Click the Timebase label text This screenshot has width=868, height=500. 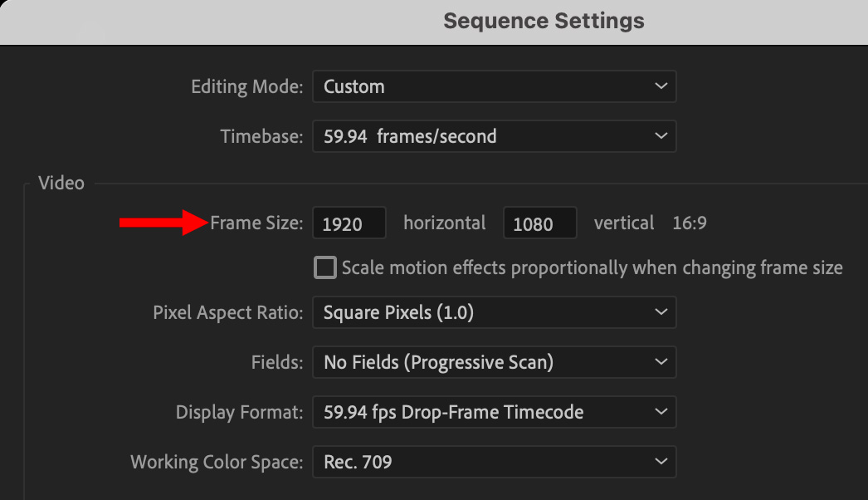pos(261,136)
